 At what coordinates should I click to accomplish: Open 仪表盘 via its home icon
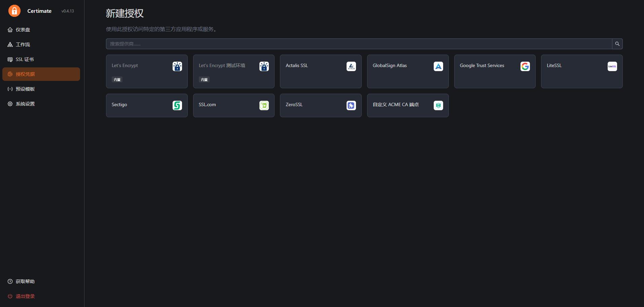[x=10, y=30]
